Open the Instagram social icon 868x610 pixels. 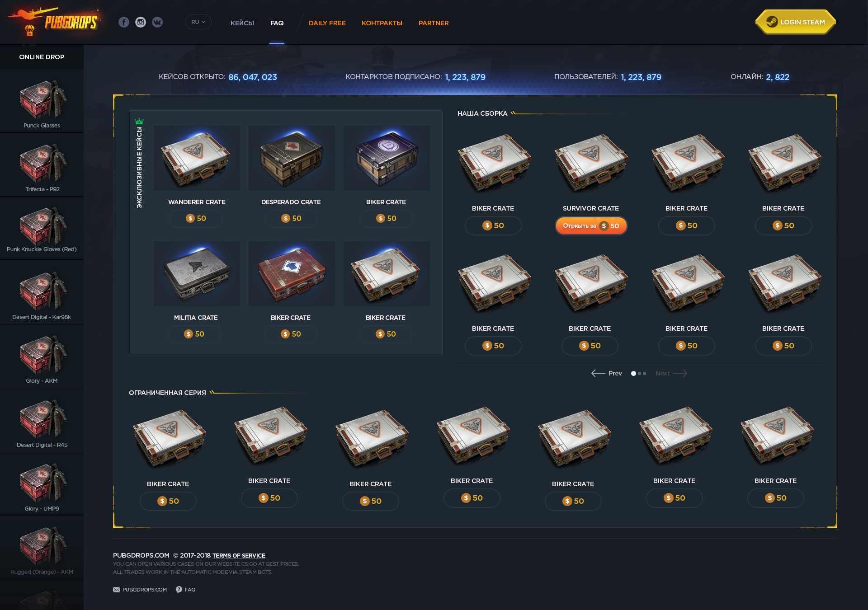tap(141, 22)
